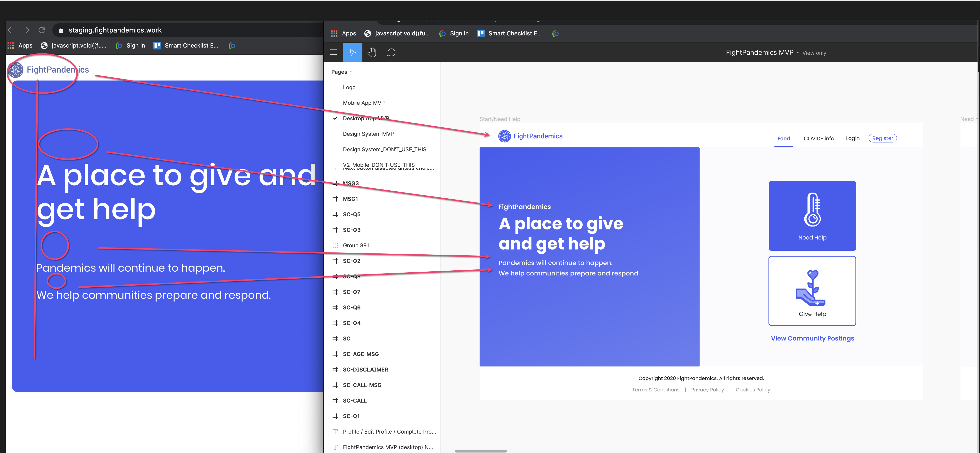Click javascript:void bookmark in the Figma window
The height and width of the screenshot is (453, 980).
coord(397,33)
